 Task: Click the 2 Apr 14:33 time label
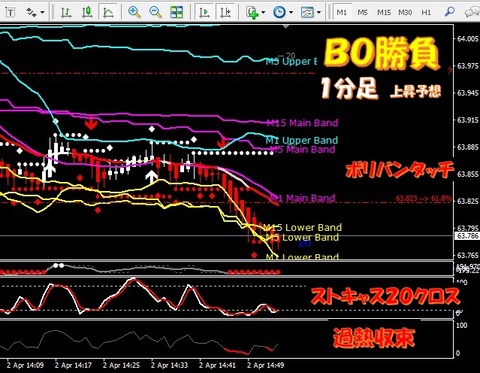click(169, 365)
